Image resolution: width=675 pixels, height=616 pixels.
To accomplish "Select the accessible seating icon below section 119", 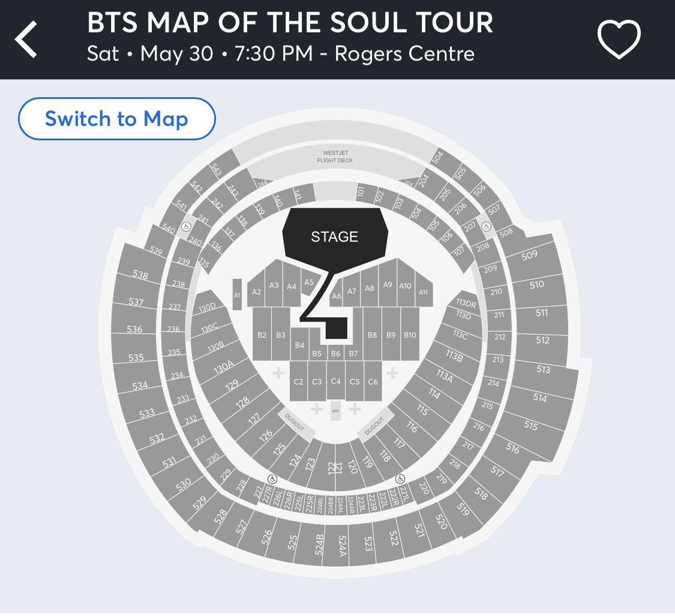I will pos(401,479).
